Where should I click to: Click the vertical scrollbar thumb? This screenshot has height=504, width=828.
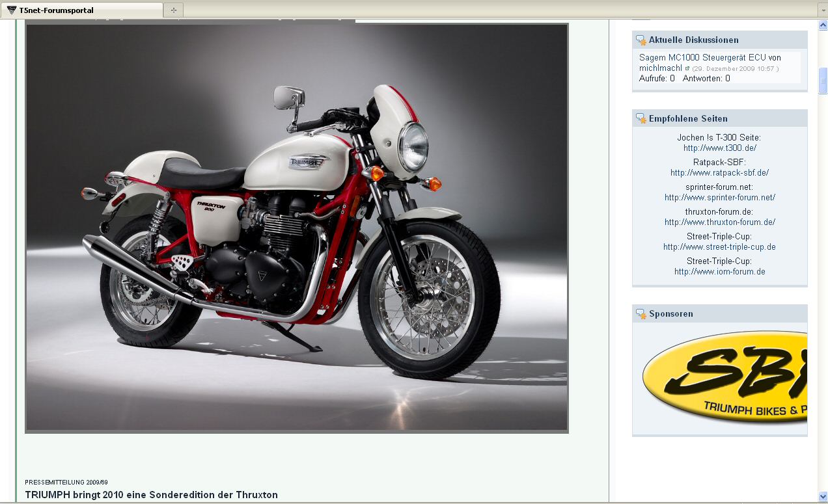tap(823, 81)
